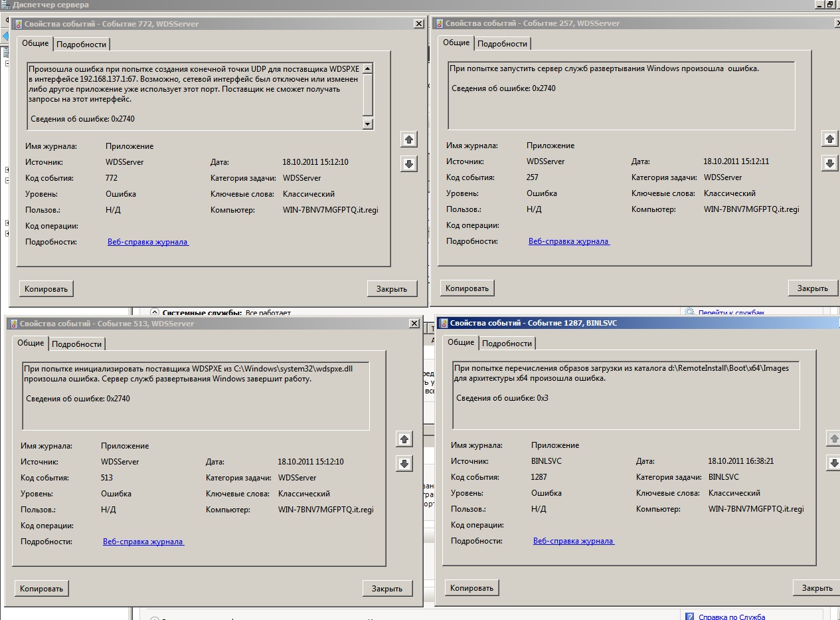This screenshot has height=620, width=840.
Task: Open Веб-справка журнала link in Event 513 dialog
Action: click(143, 542)
